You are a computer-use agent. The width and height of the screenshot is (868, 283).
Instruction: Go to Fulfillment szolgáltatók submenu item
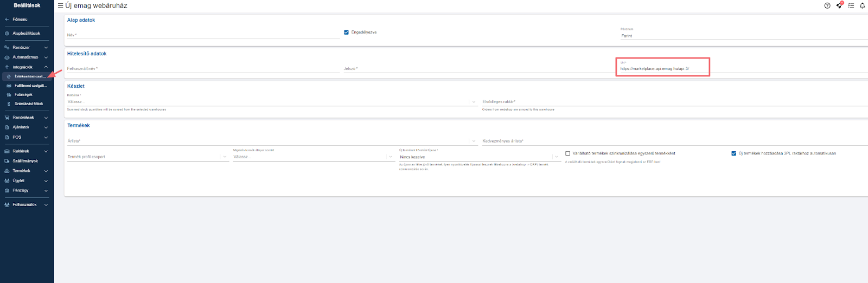[30, 86]
